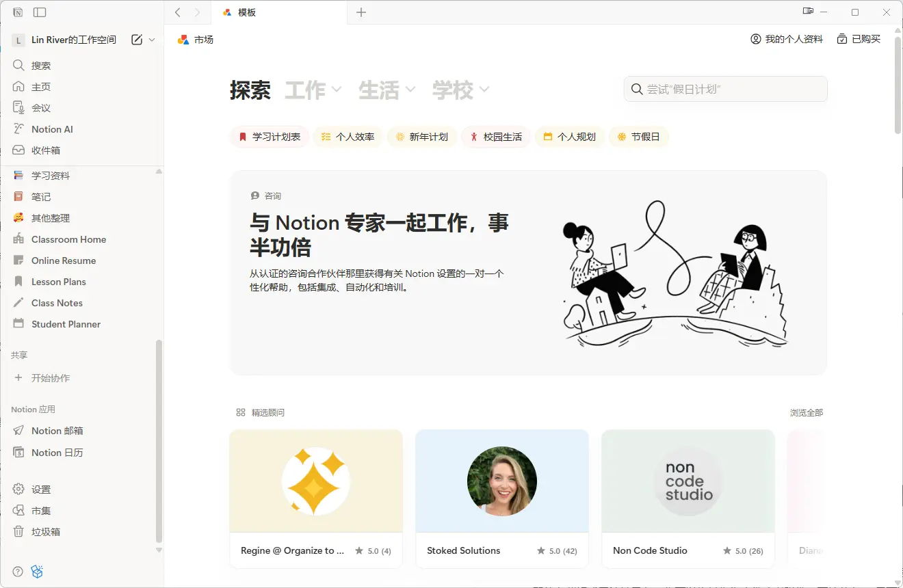Select the 节假日 chip
This screenshot has width=903, height=588.
tap(639, 137)
